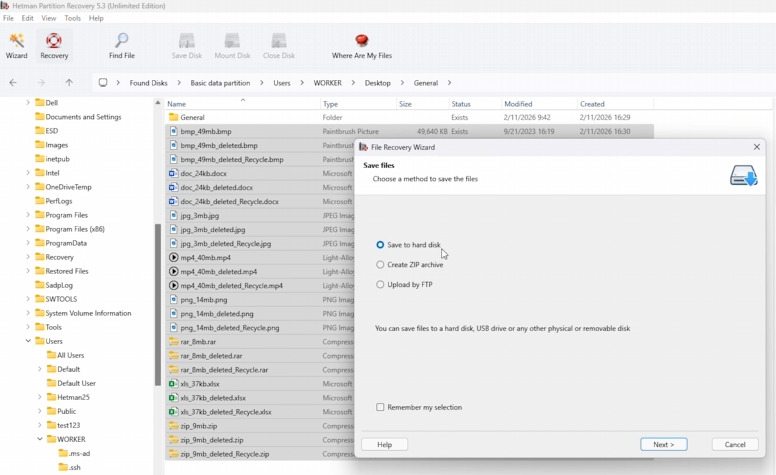The height and width of the screenshot is (475, 776).
Task: Select the jpg_3mb.jpg image icon
Action: coord(173,215)
